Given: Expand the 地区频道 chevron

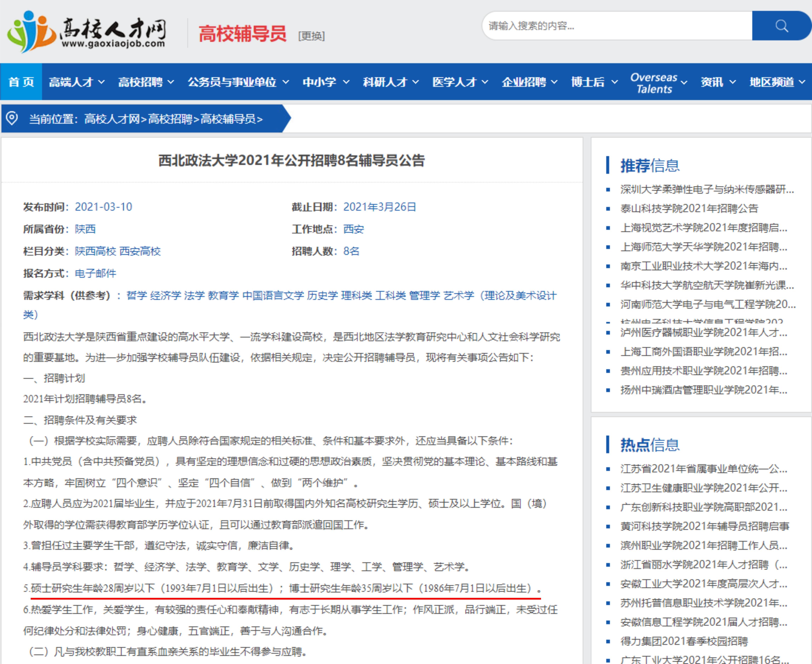Looking at the screenshot, I should [802, 82].
